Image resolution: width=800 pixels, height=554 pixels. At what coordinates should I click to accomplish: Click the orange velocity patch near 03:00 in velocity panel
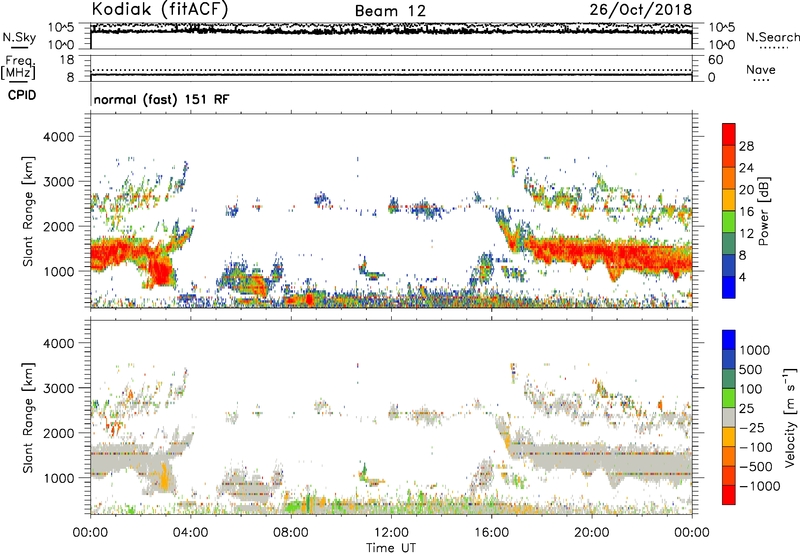pos(164,477)
